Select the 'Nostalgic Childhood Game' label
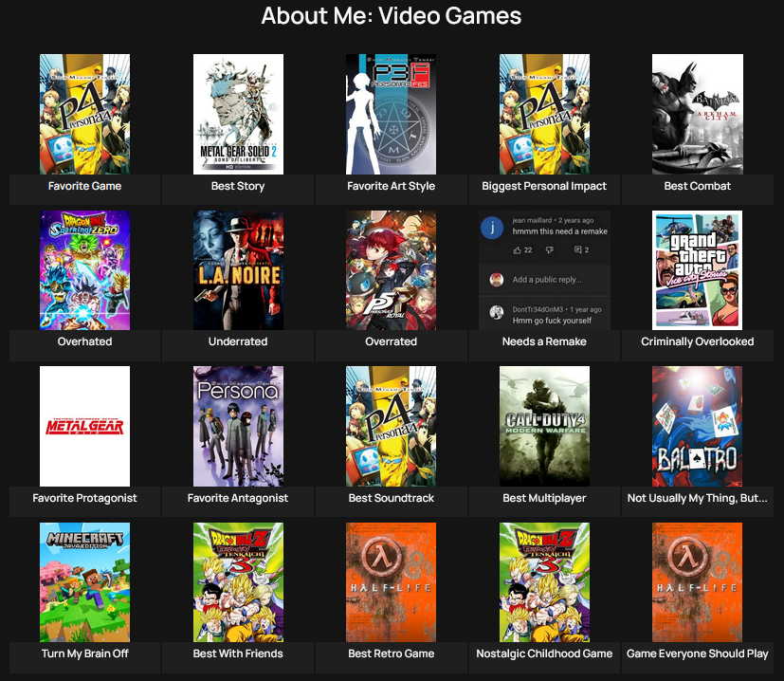Image resolution: width=784 pixels, height=681 pixels. click(544, 653)
